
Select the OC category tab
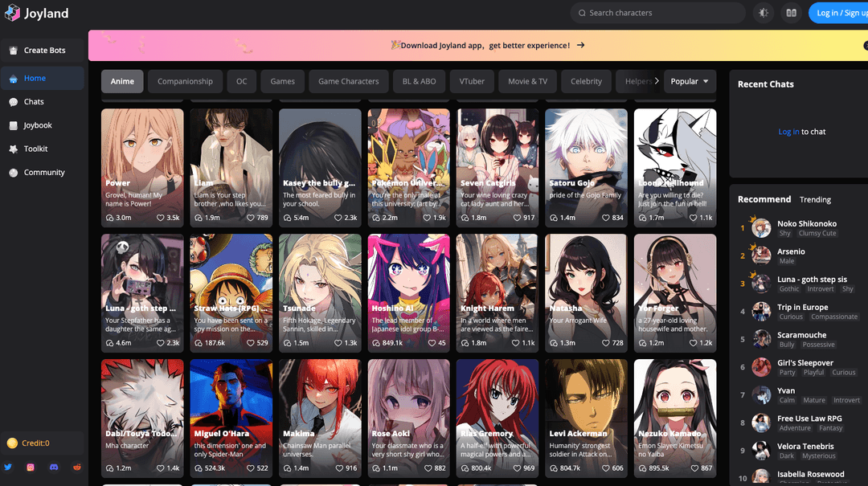coord(241,81)
